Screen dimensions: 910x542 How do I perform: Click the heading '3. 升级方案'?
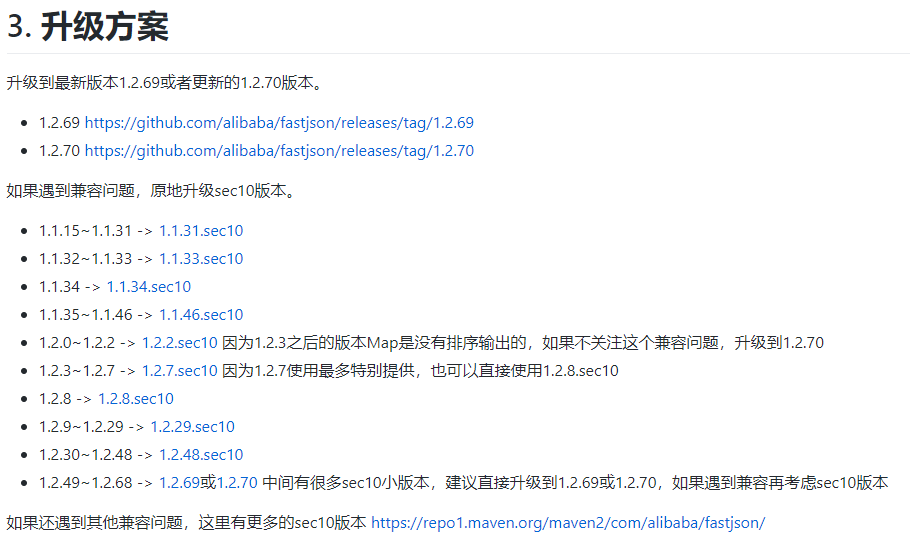[x=88, y=27]
